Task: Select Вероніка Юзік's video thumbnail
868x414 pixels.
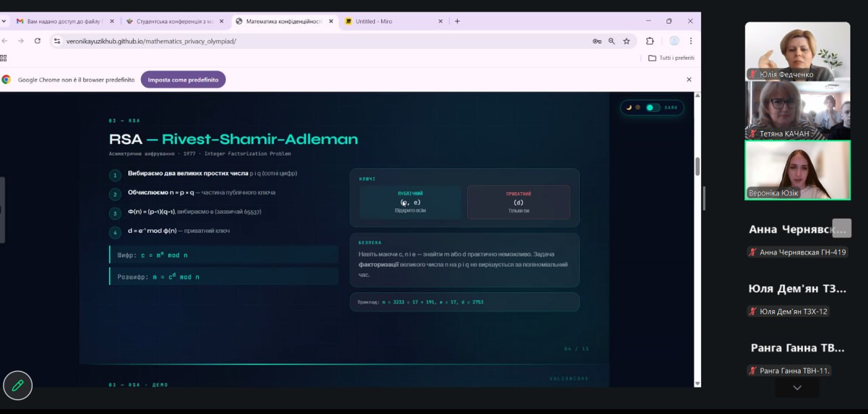Action: pyautogui.click(x=797, y=170)
